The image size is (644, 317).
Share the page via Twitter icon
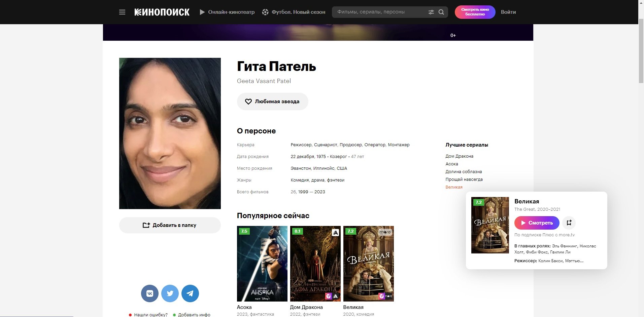170,293
